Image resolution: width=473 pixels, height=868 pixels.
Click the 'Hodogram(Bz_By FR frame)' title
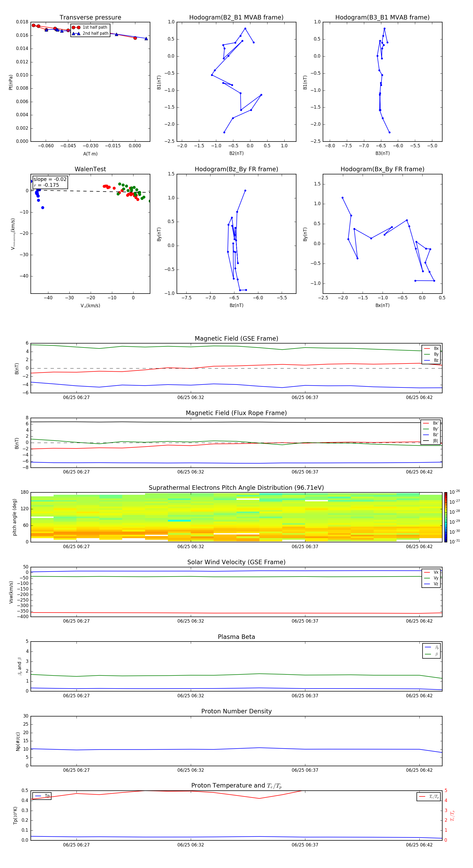point(236,169)
